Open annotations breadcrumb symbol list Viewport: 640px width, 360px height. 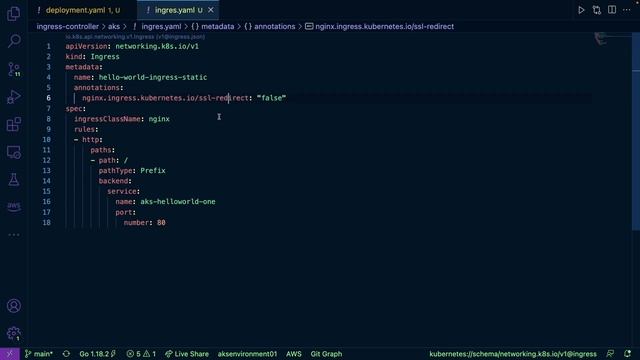(269, 27)
